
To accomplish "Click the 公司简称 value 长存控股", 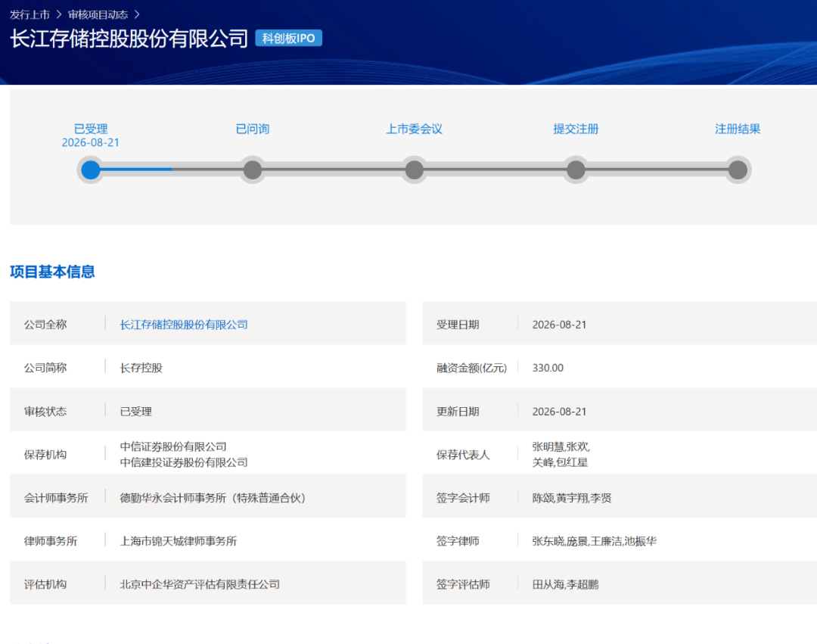I will [141, 368].
